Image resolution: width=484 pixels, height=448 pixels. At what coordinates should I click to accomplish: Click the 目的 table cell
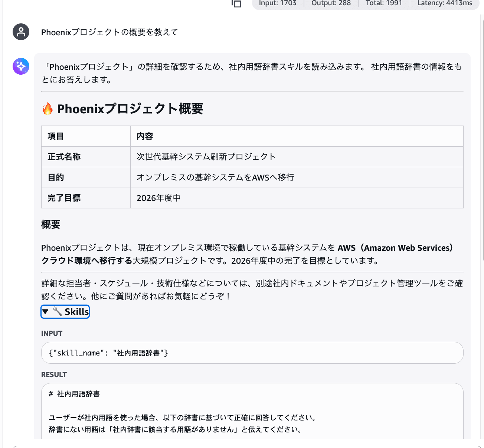coord(86,178)
